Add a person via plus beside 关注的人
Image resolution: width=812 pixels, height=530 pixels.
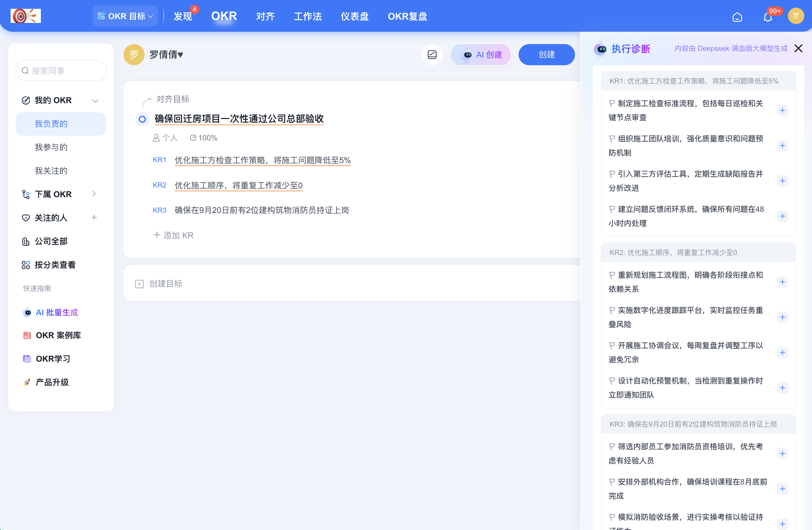click(94, 218)
